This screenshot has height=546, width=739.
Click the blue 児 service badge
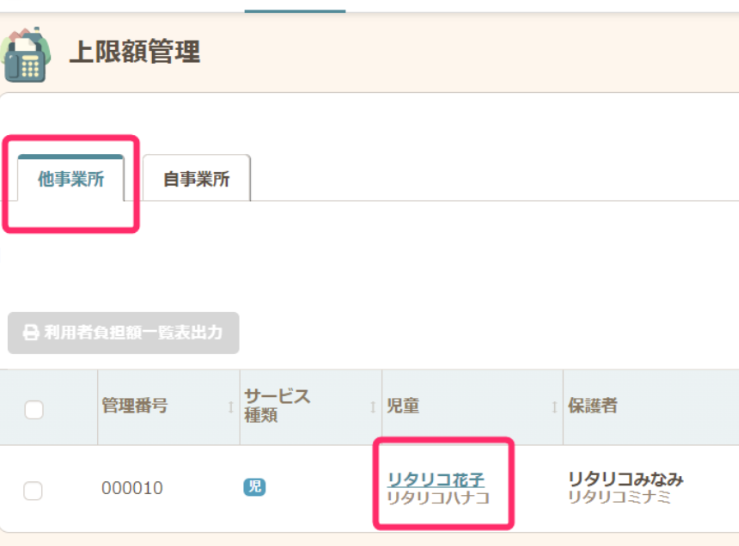[255, 488]
